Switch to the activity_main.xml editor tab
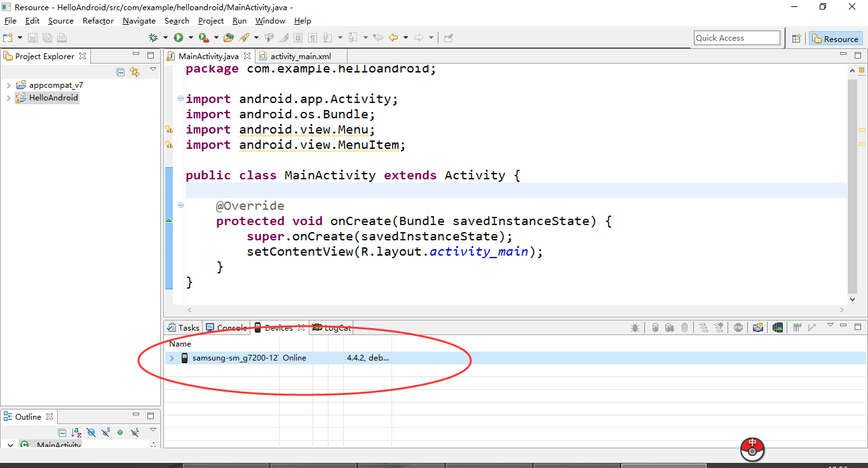868x468 pixels. [300, 57]
